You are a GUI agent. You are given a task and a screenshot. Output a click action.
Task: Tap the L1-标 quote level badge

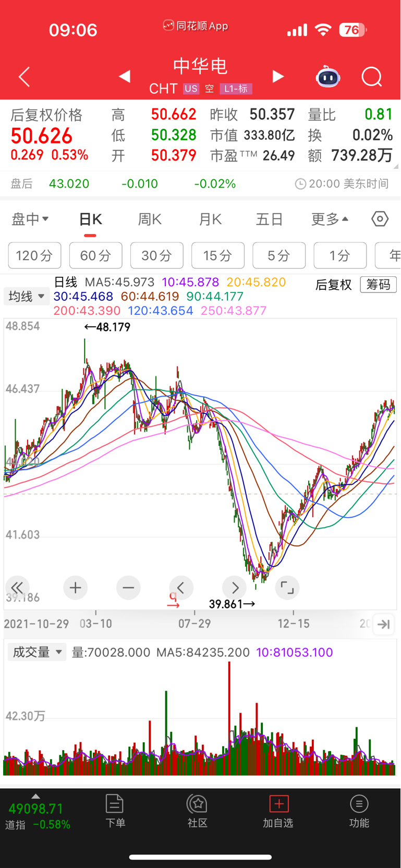click(x=236, y=89)
